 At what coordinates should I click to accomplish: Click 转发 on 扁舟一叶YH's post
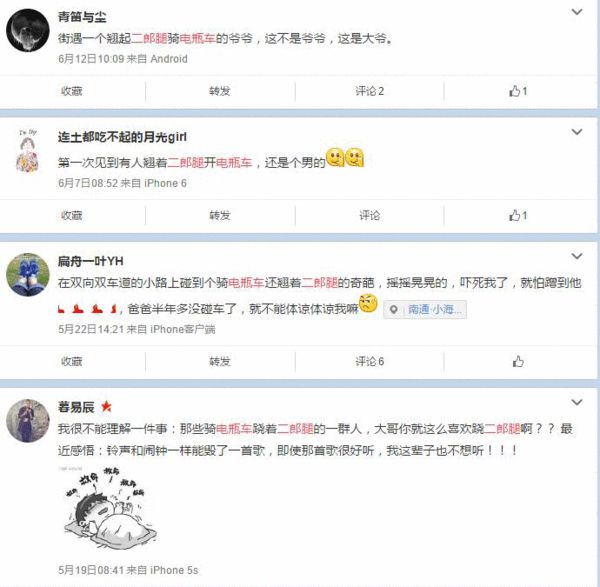(x=220, y=361)
